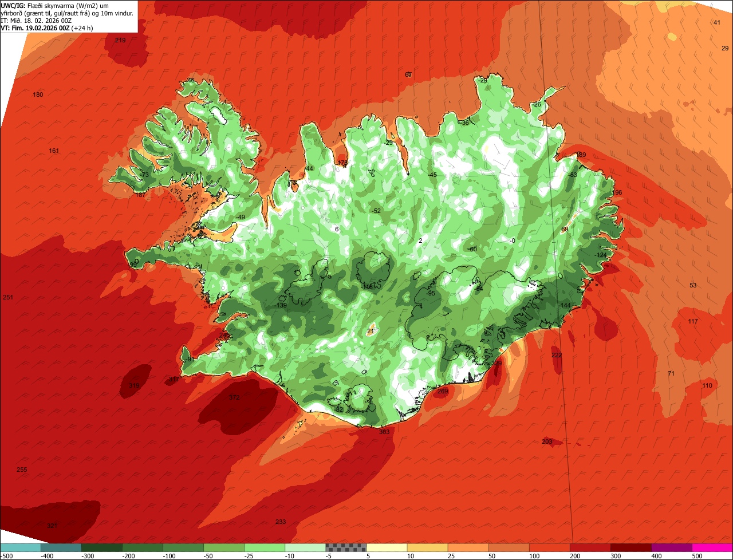Click the '233' value at the bottom

(x=281, y=522)
